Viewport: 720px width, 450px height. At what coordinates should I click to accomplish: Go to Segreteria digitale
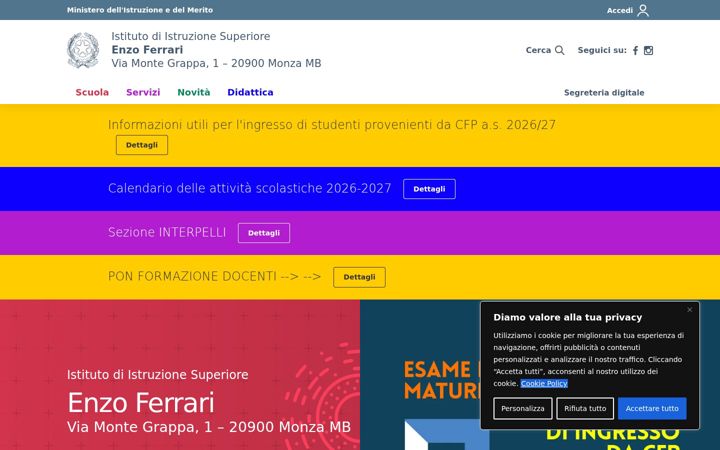(x=604, y=93)
